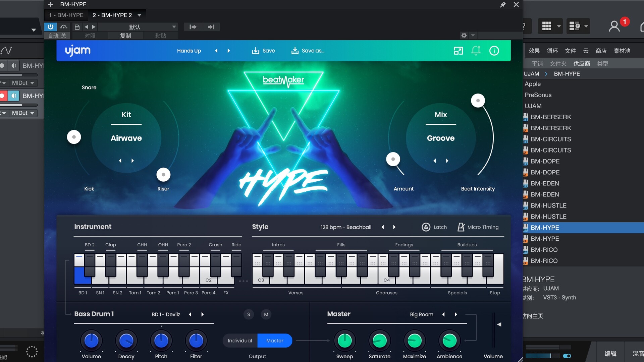Select previous Master preset before Big Room
This screenshot has height=362, width=644.
[443, 314]
